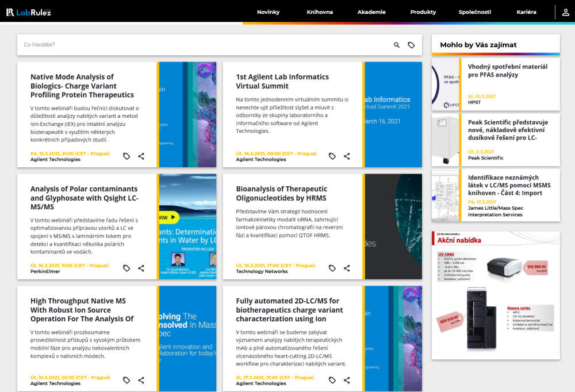Open '1st Agilent Lab Informatics Virtual Summit' title
Screen dimensions: 575x392
pos(282,82)
